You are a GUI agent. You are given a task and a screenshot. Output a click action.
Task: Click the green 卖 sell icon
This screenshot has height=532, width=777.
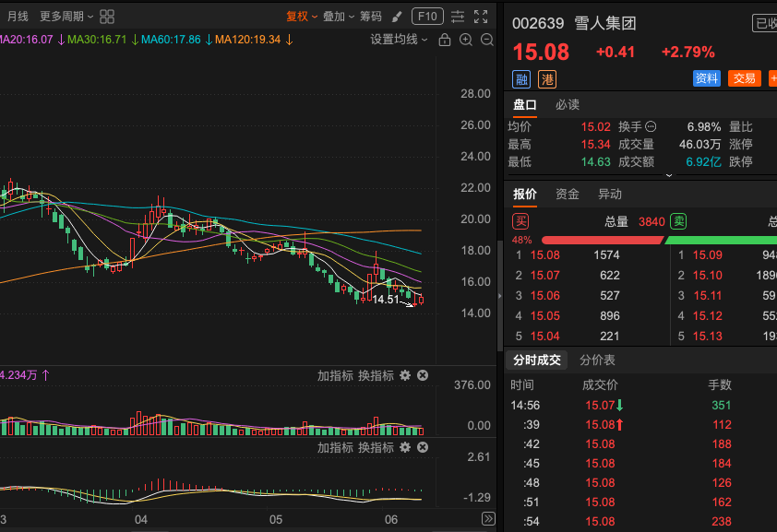(x=678, y=221)
